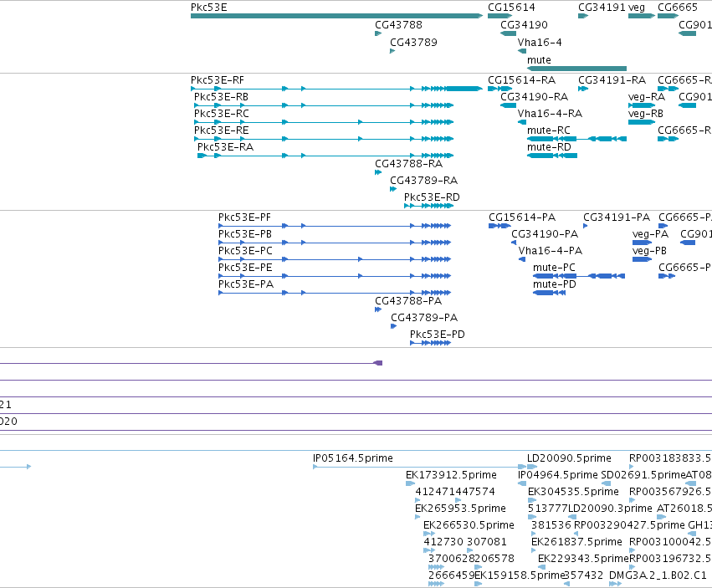
Task: Click the CG43789-PA protein label
Action: coord(424,318)
